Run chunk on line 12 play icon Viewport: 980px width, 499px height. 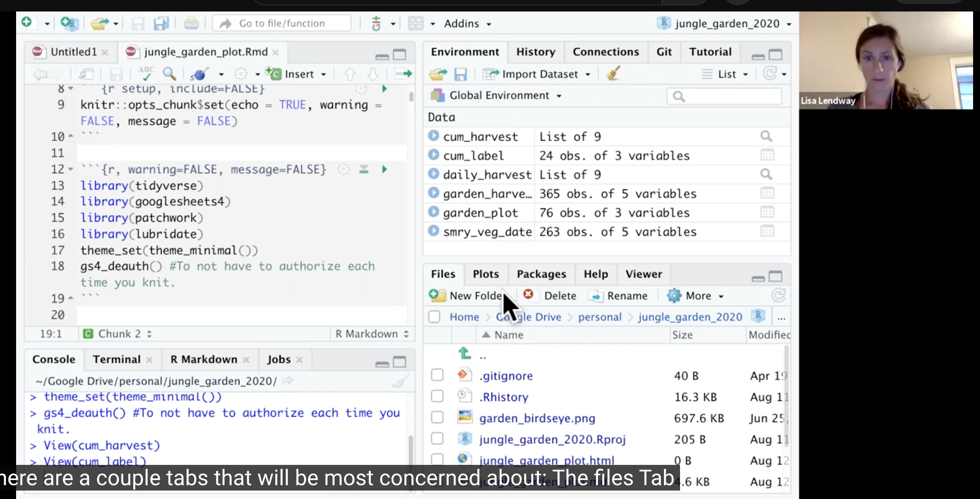click(x=384, y=169)
